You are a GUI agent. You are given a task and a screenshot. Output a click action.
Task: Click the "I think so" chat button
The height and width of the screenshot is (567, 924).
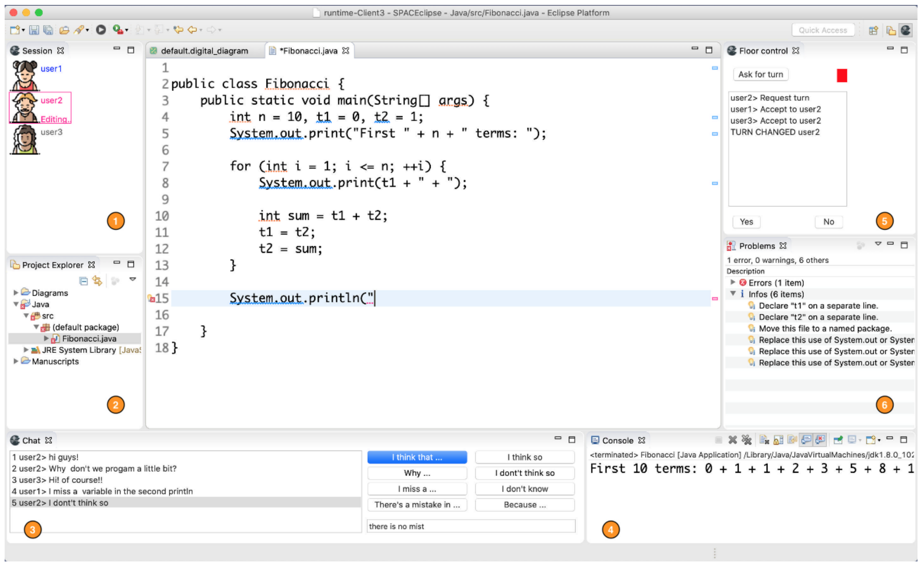coord(525,457)
